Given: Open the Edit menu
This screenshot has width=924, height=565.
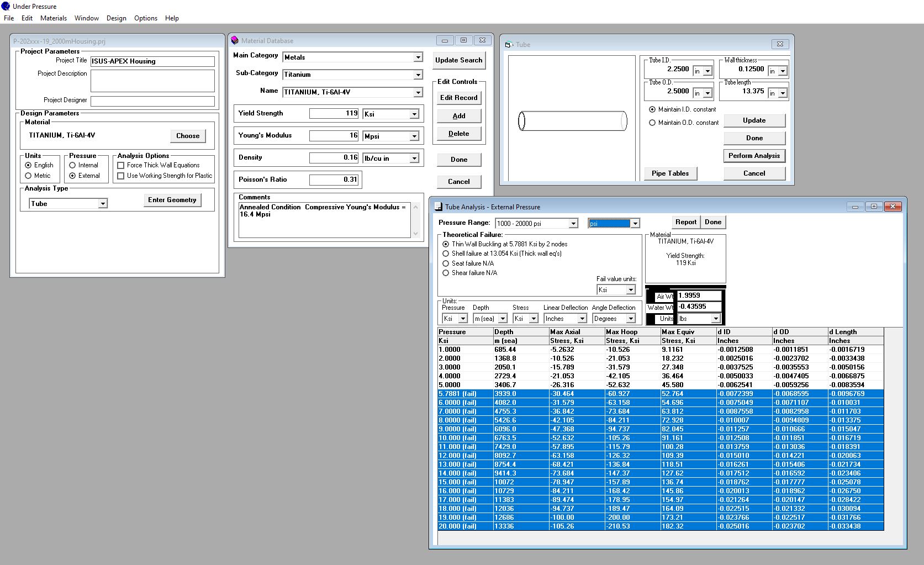Looking at the screenshot, I should click(27, 18).
